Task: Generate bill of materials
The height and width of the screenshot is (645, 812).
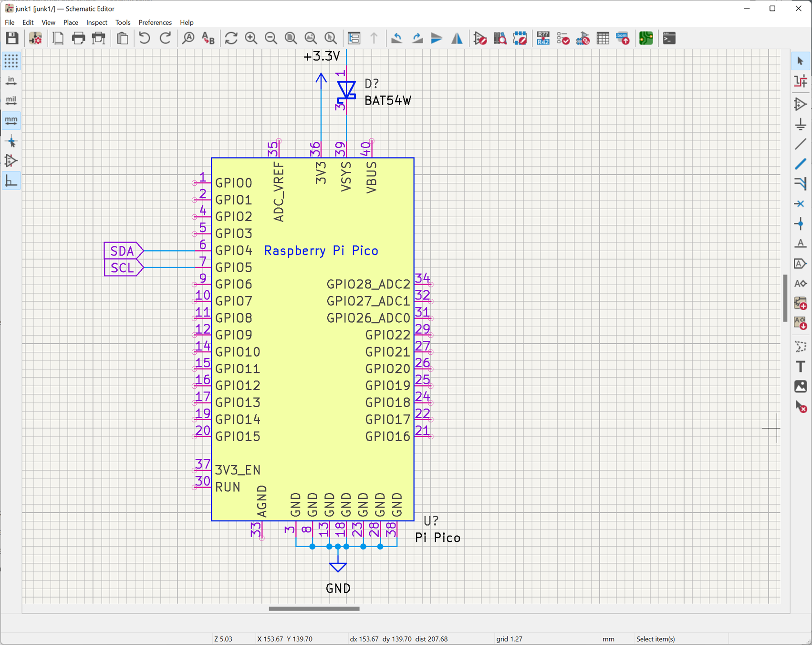Action: tap(623, 38)
